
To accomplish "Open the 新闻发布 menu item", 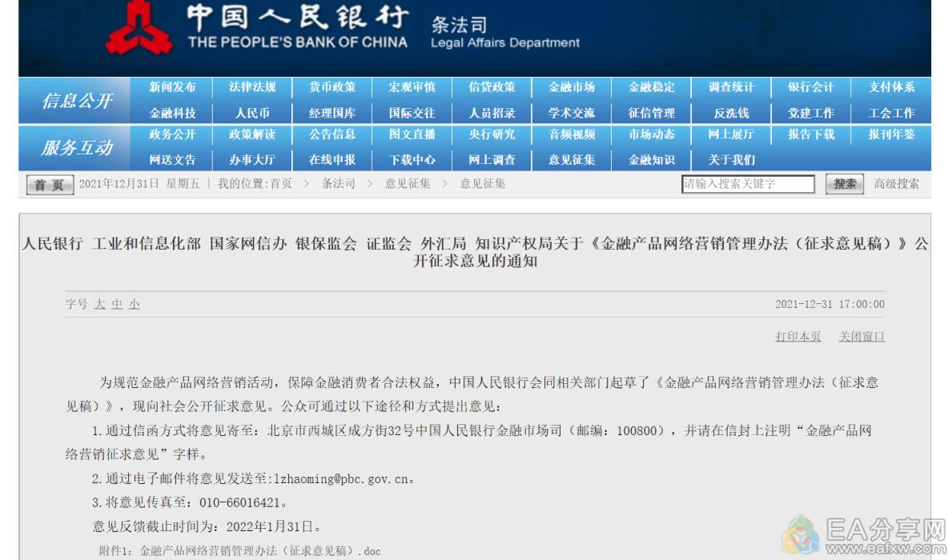I will click(172, 87).
